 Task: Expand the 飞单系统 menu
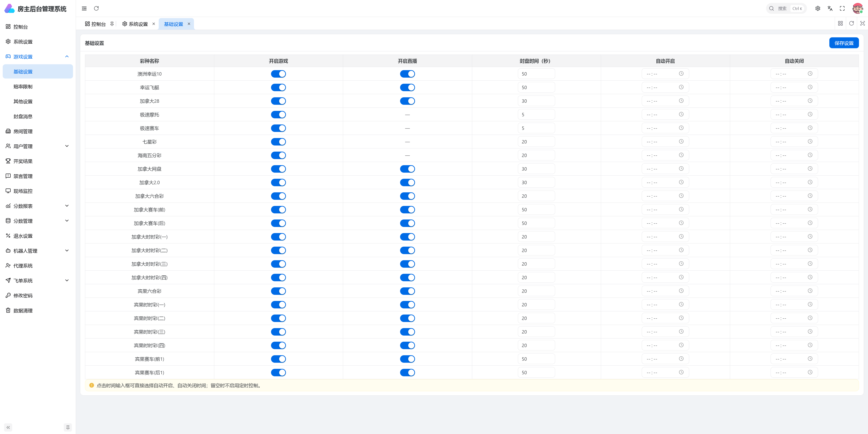pos(38,281)
